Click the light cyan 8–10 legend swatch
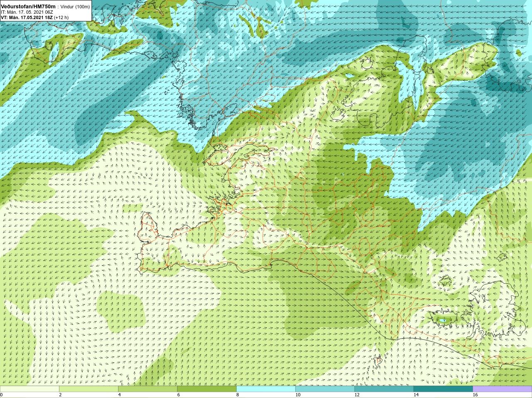 [266, 389]
